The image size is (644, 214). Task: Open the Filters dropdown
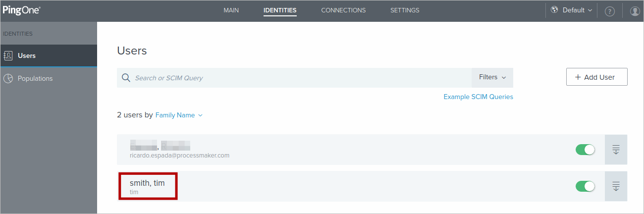coord(492,78)
